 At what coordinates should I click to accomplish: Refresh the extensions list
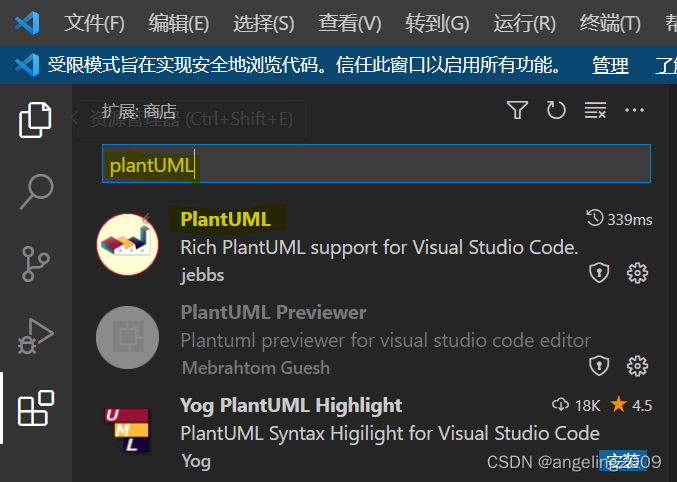tap(556, 110)
